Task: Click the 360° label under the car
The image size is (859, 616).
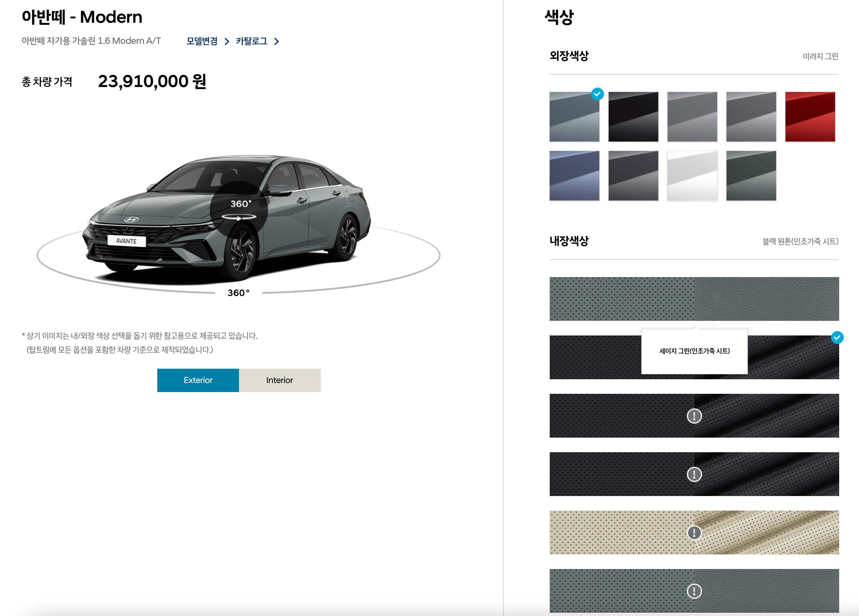Action: (238, 293)
